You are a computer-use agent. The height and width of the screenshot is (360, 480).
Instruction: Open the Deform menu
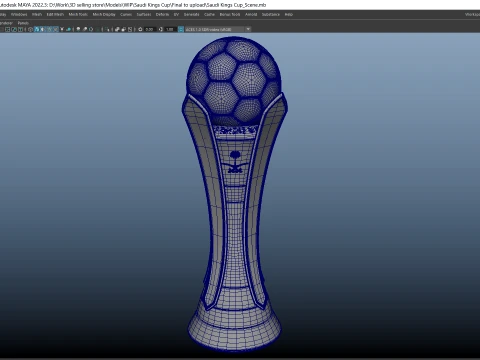[162, 14]
